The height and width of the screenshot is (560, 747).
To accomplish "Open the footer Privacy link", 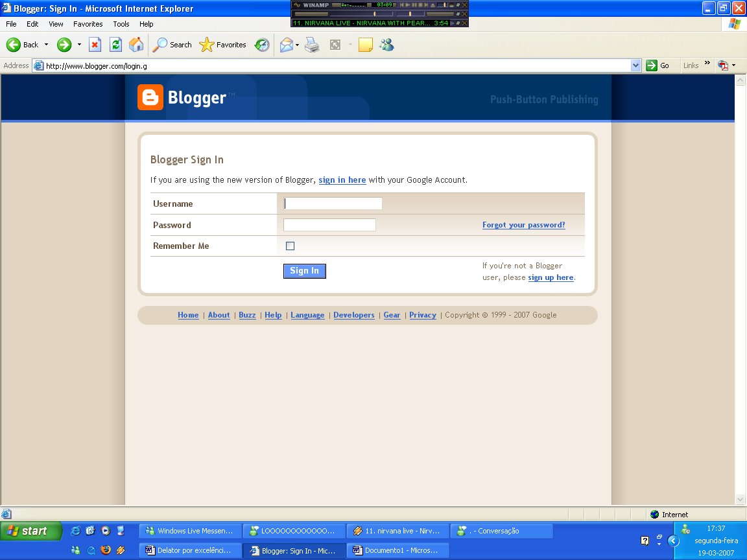I will click(423, 315).
